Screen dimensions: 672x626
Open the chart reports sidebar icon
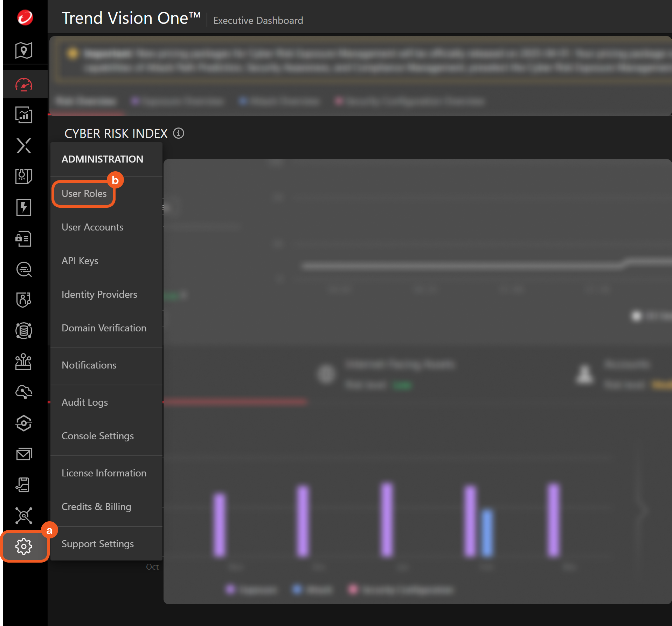click(24, 115)
